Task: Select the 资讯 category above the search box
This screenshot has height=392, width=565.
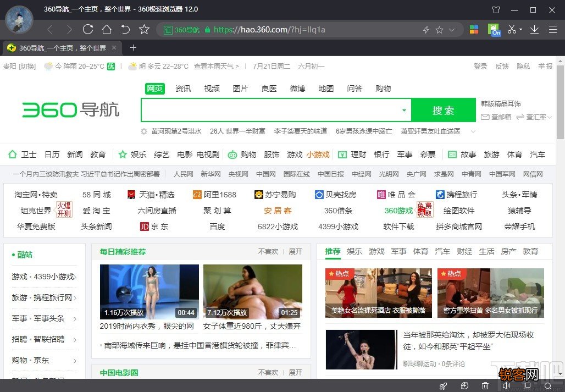Action: 183,88
